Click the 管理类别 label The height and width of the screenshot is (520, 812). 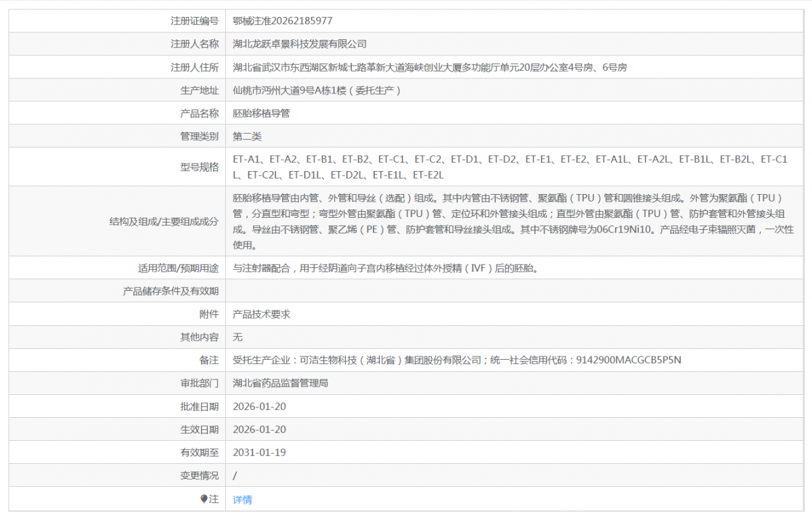(x=200, y=136)
